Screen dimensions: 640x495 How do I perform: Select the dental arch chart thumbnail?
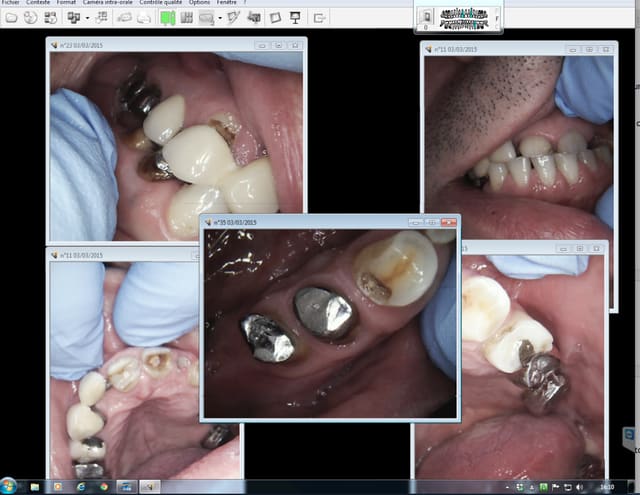coord(462,17)
